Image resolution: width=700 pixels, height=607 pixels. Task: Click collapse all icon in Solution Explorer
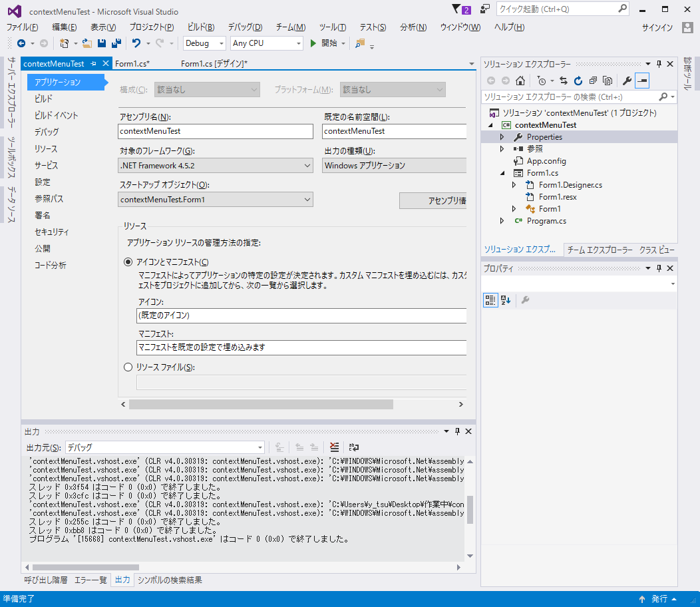(593, 81)
